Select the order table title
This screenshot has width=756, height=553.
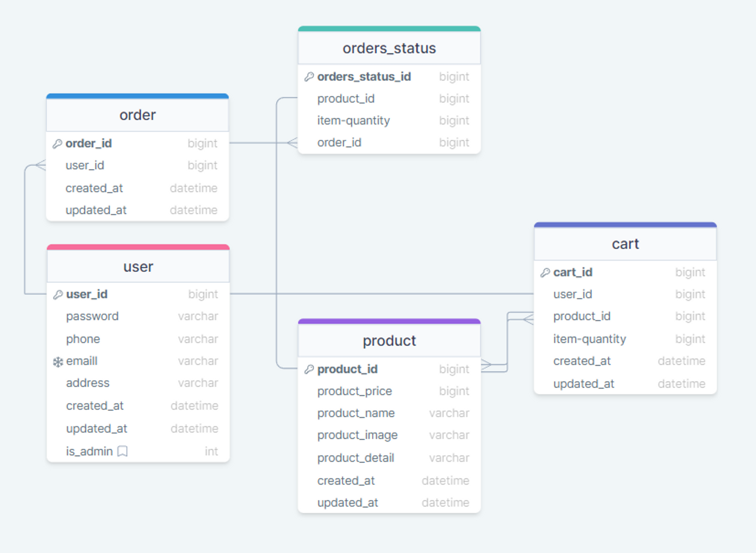pyautogui.click(x=138, y=115)
